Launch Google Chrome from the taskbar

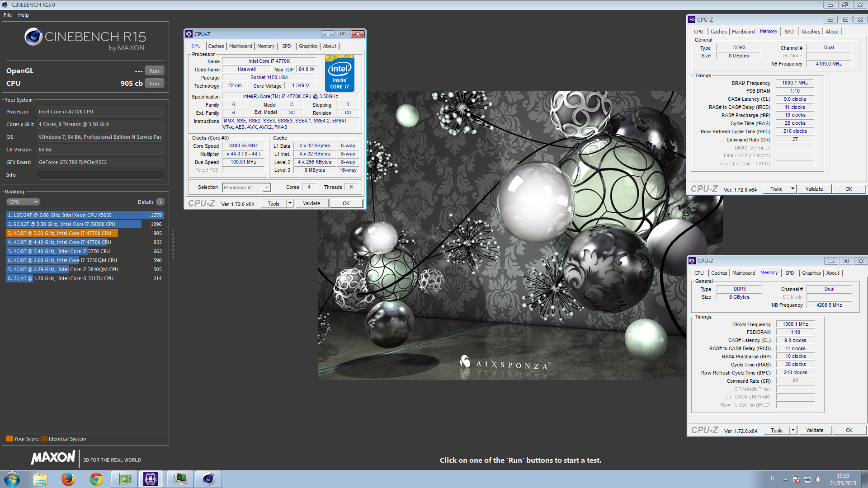pos(96,479)
